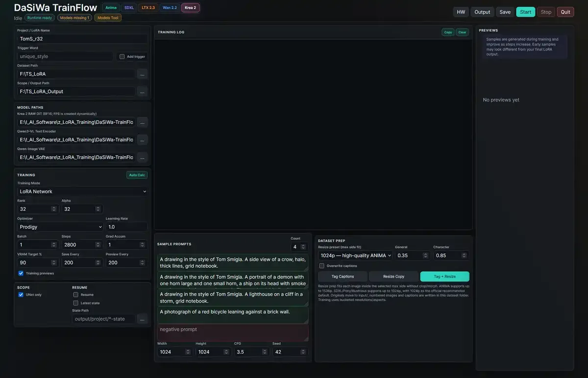
Task: Browse for the resume State Path
Action: point(142,319)
